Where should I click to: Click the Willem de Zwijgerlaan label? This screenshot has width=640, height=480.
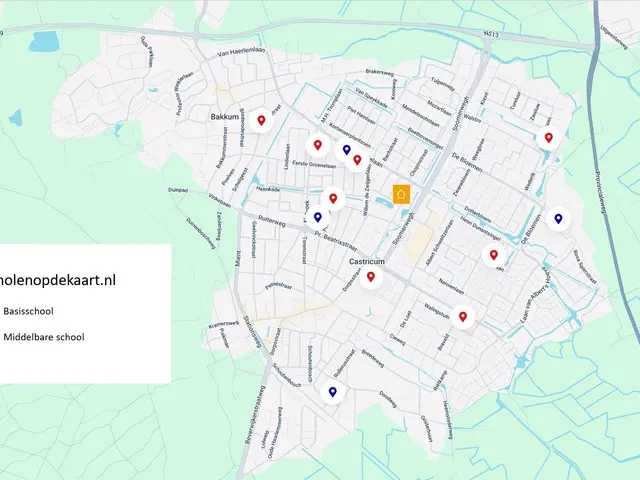(367, 191)
